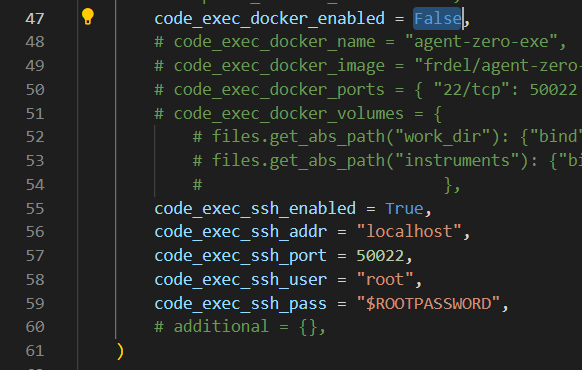Click the closing parenthesis on line 61
Viewport: 582px width, 370px height.
120,351
